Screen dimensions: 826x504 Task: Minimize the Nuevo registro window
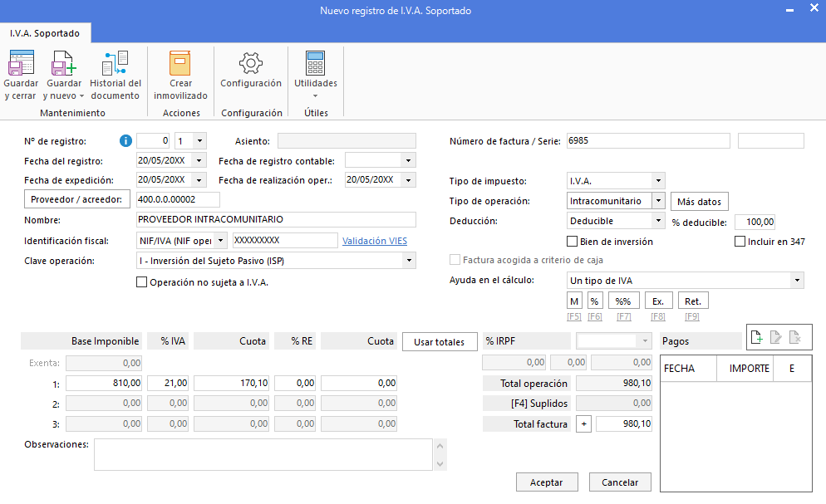click(789, 10)
